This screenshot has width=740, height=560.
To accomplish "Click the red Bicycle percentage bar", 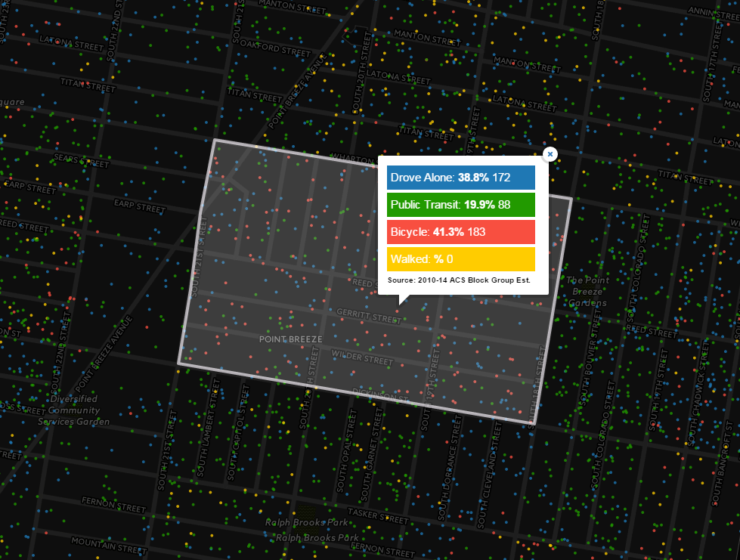I will pos(461,232).
